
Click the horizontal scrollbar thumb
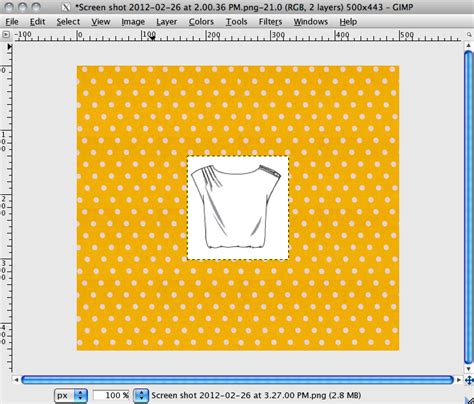237,380
